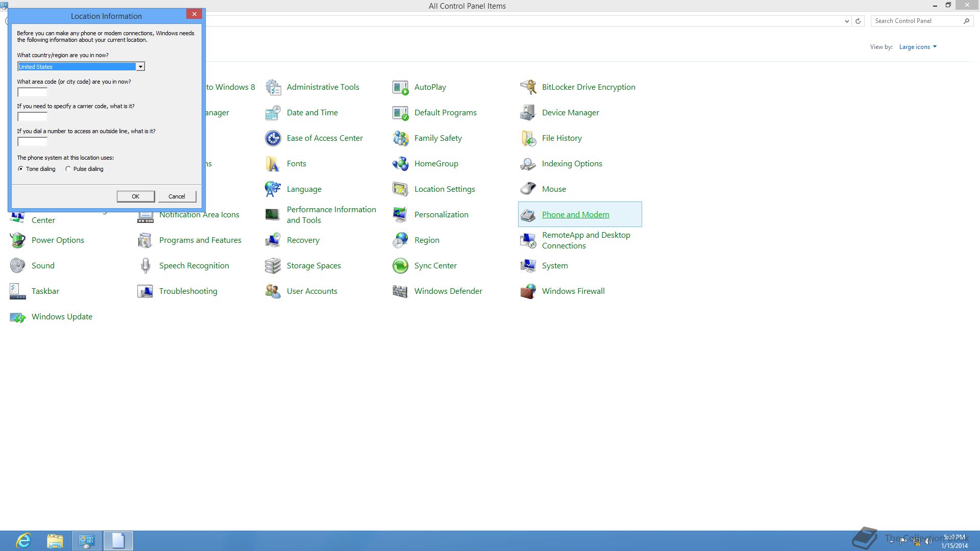Click the blank document taskbar button
This screenshot has width=980, height=551.
pyautogui.click(x=118, y=541)
